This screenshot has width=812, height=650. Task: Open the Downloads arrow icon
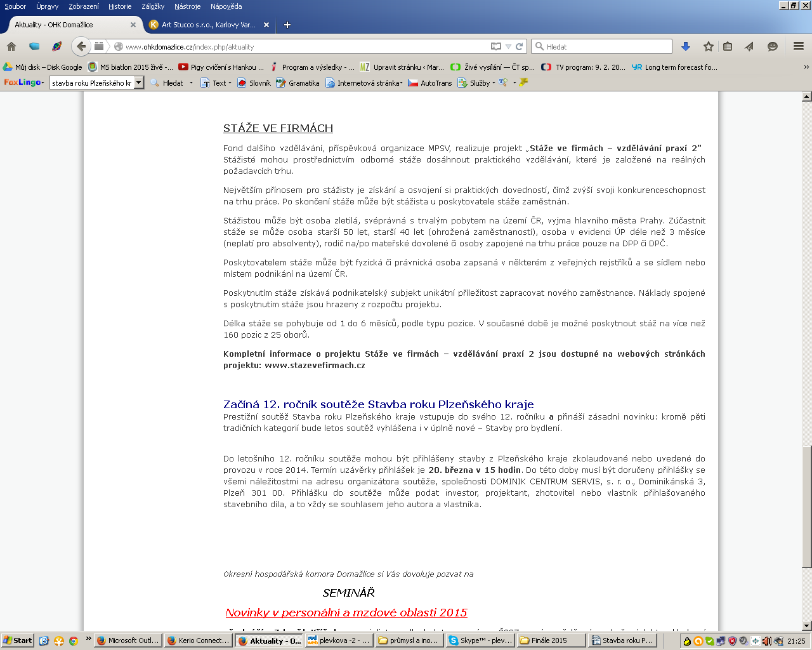(x=686, y=46)
